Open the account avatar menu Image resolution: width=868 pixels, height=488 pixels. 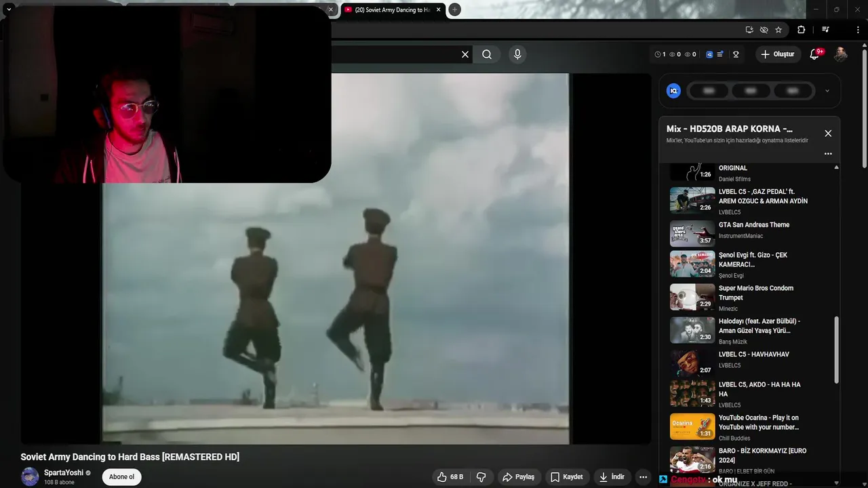point(840,54)
